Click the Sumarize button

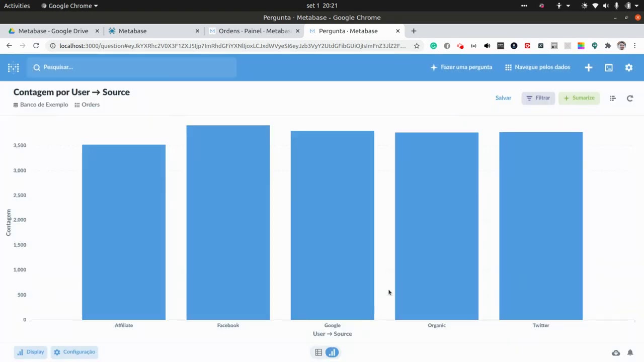(x=579, y=98)
